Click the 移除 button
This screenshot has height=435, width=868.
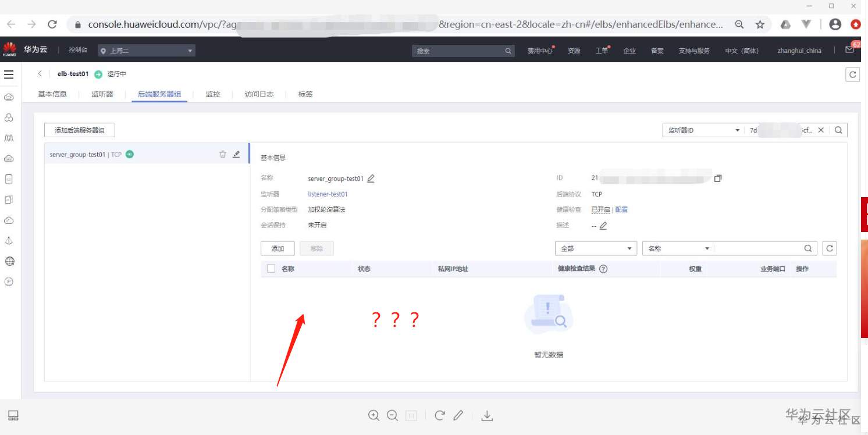click(x=316, y=248)
